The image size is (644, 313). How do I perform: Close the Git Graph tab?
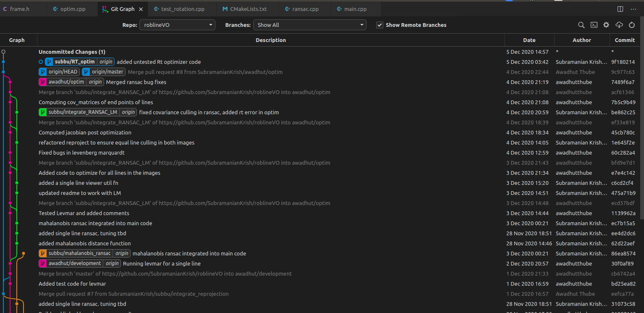pyautogui.click(x=141, y=8)
